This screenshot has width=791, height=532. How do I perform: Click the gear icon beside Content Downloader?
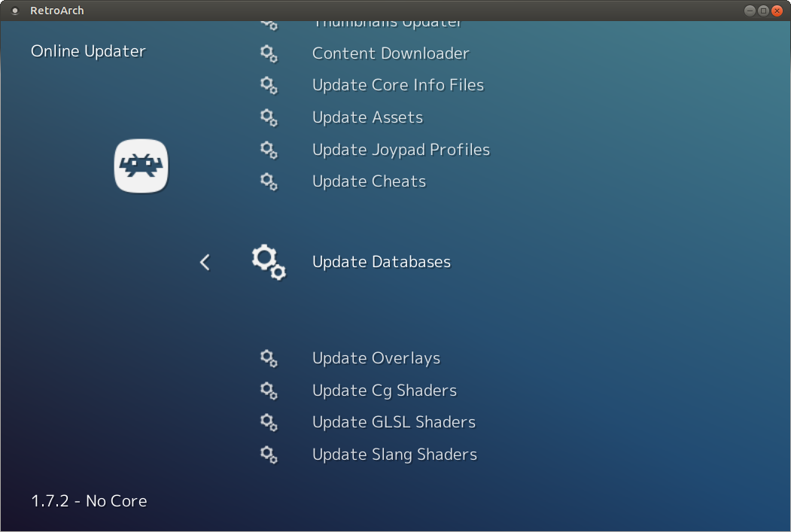[x=269, y=53]
